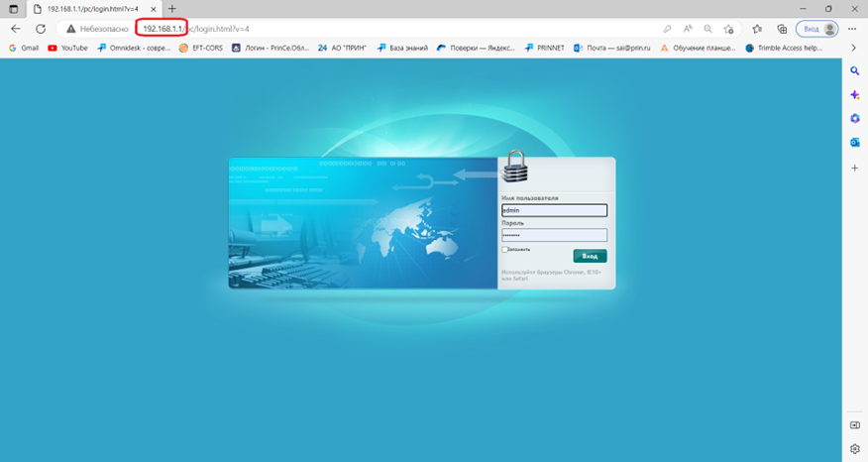Open the Gmail bookmark
The width and height of the screenshot is (868, 462).
(x=24, y=49)
